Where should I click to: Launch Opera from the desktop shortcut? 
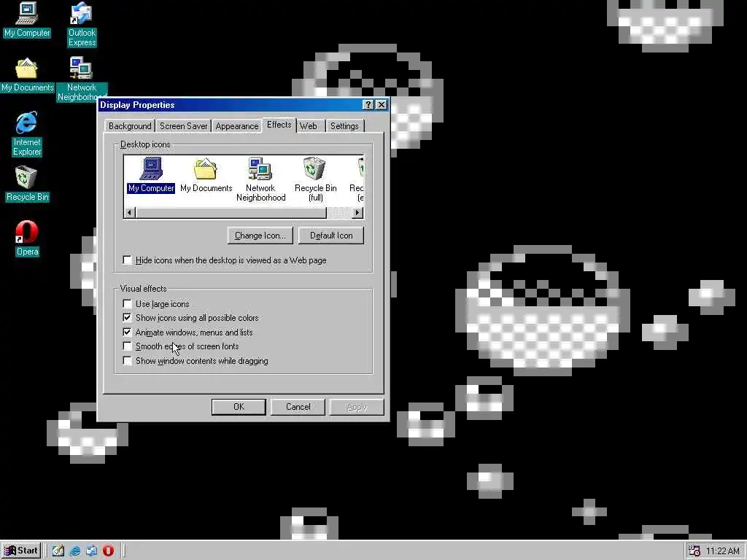tap(27, 239)
